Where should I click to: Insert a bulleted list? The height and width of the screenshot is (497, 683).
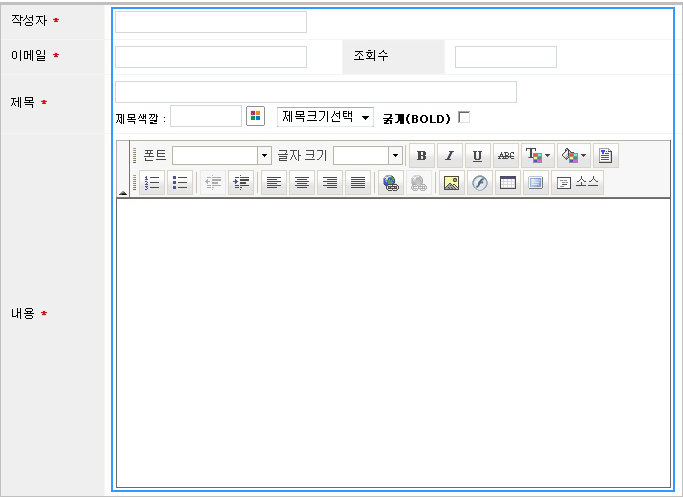(x=179, y=183)
